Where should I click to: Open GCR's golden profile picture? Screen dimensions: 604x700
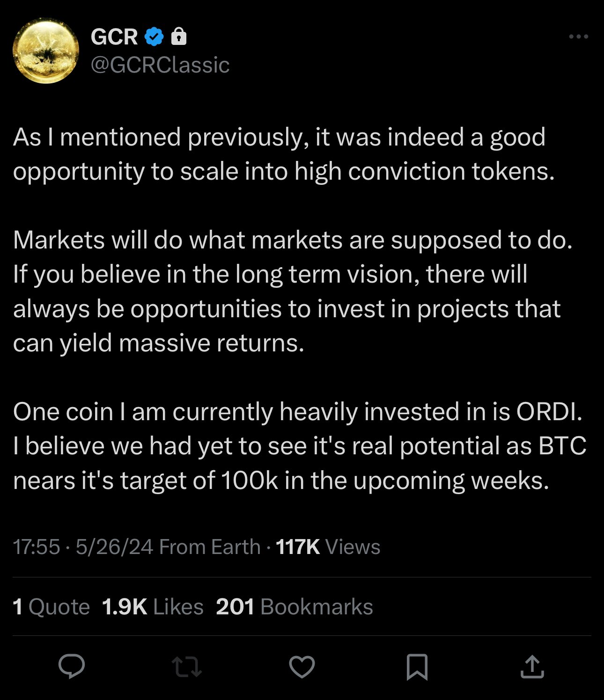point(46,51)
